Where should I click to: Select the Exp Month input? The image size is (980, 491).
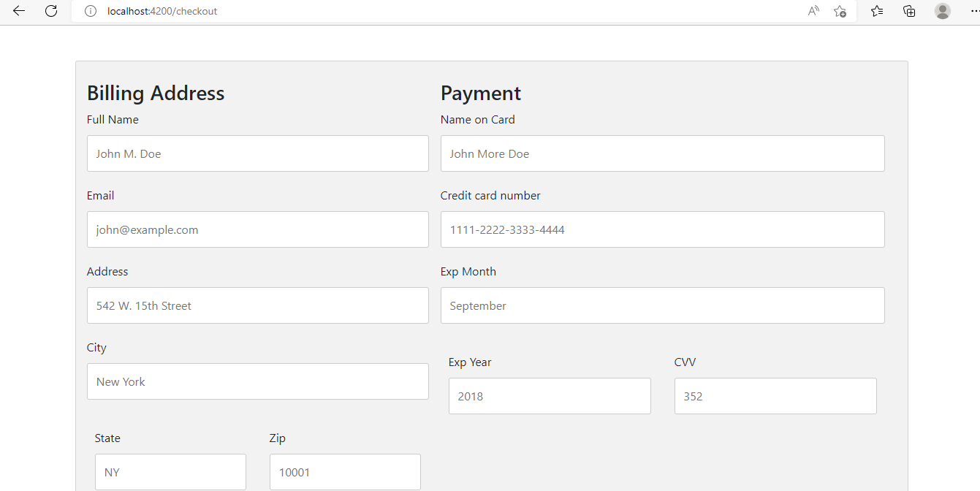tap(662, 305)
